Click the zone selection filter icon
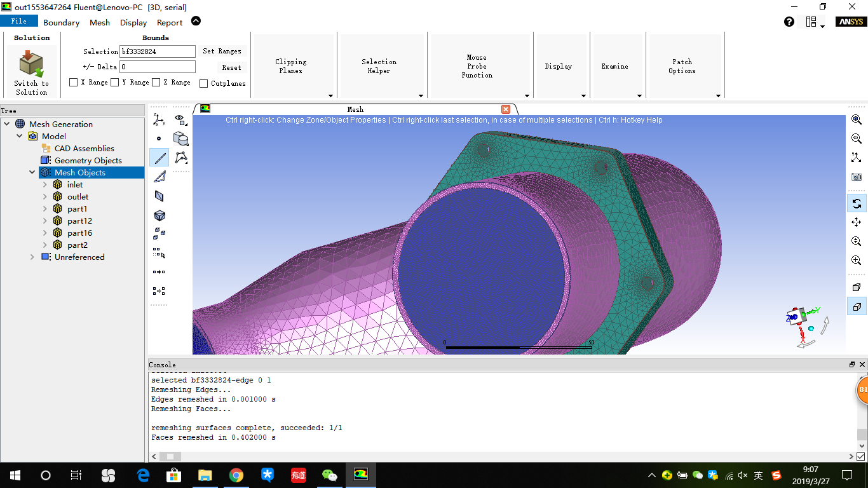The width and height of the screenshot is (868, 488). (159, 196)
